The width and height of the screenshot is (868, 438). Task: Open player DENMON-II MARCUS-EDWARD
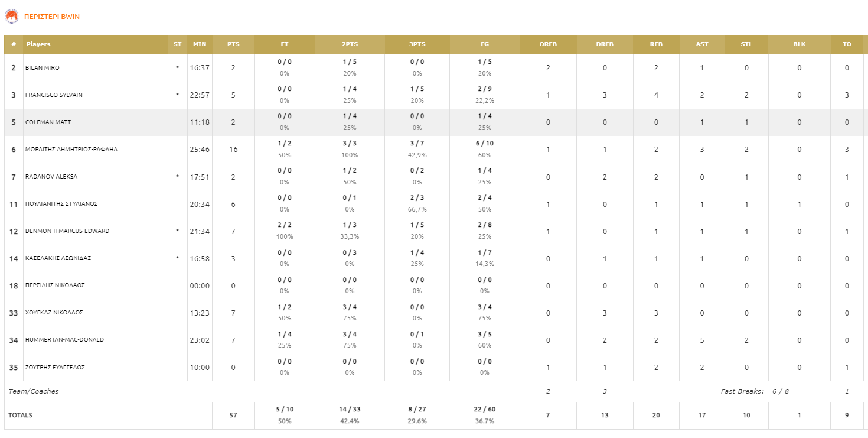click(67, 231)
